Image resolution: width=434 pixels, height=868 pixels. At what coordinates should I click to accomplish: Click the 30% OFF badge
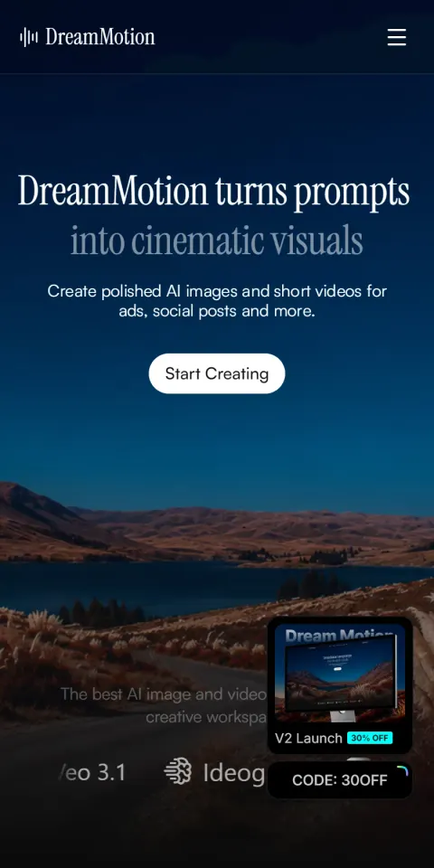pyautogui.click(x=370, y=738)
